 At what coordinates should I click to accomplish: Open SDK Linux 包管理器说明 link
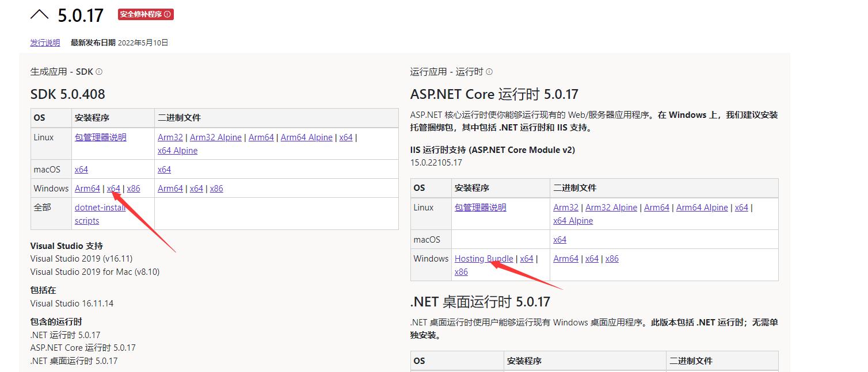pos(101,137)
